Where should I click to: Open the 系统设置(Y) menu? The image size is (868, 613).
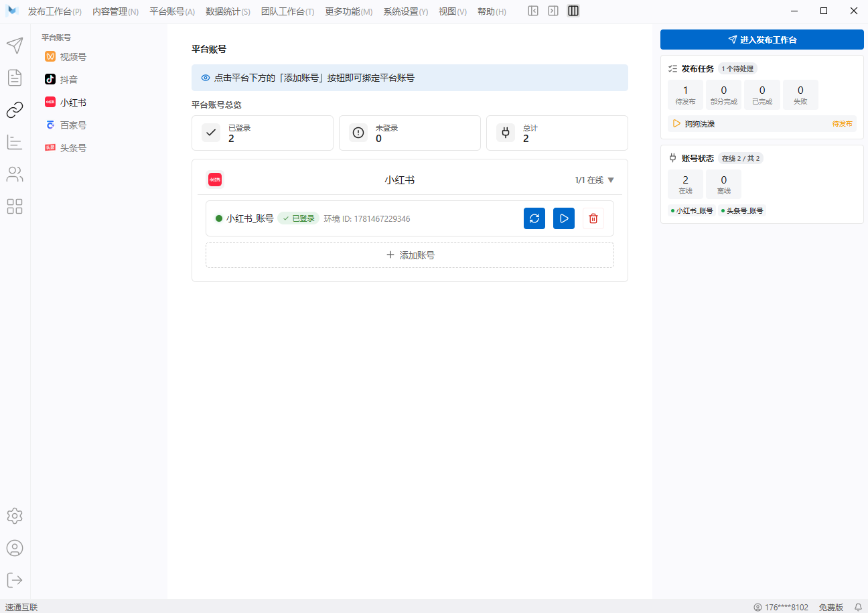(x=406, y=11)
